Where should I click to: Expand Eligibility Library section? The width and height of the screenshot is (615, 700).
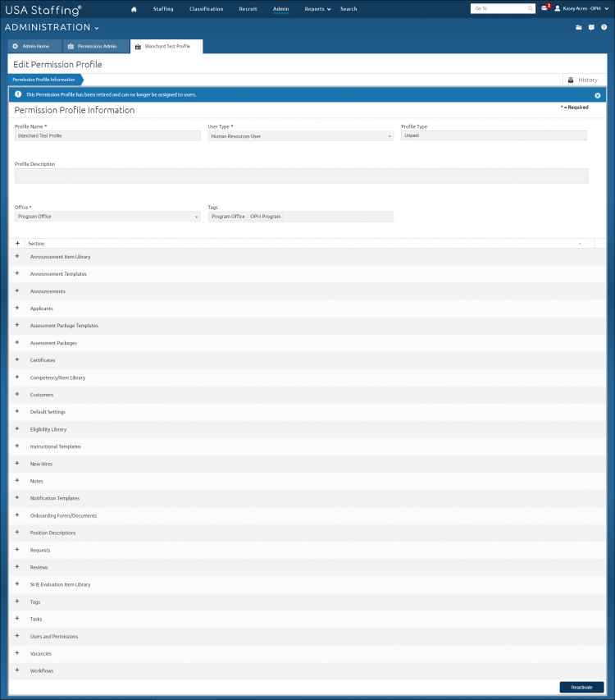tap(17, 428)
